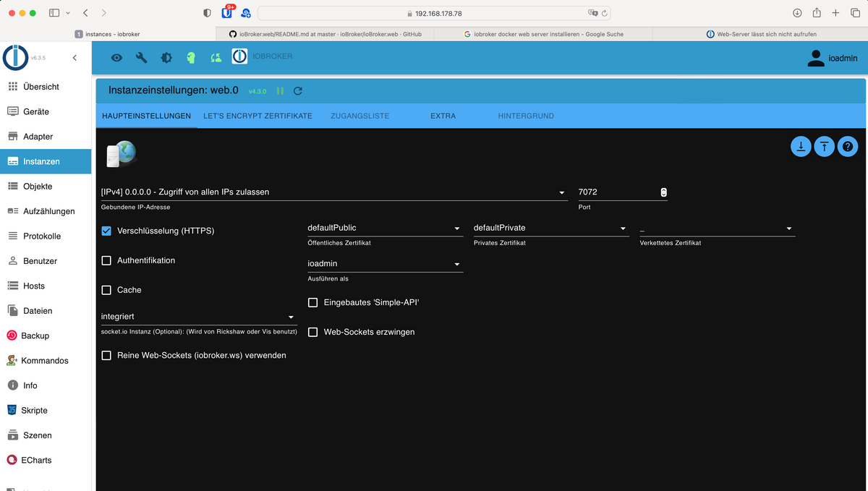Click the reload icon next to web.0

point(298,91)
